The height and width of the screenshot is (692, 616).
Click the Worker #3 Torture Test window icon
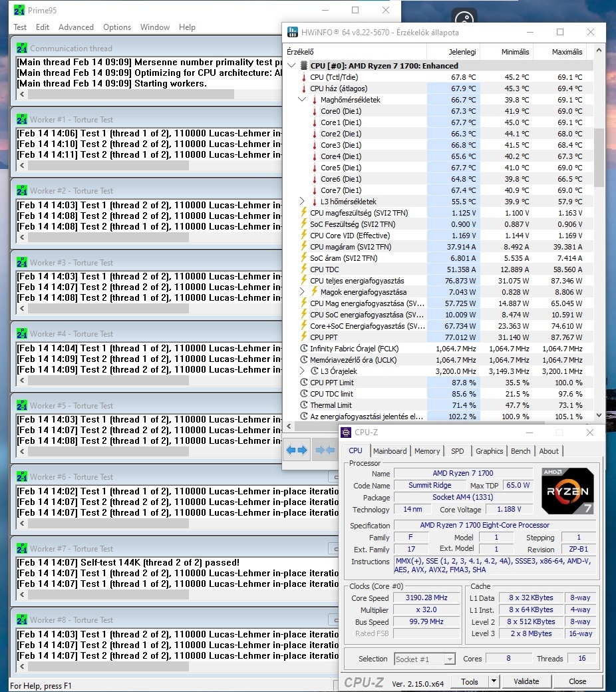[22, 262]
